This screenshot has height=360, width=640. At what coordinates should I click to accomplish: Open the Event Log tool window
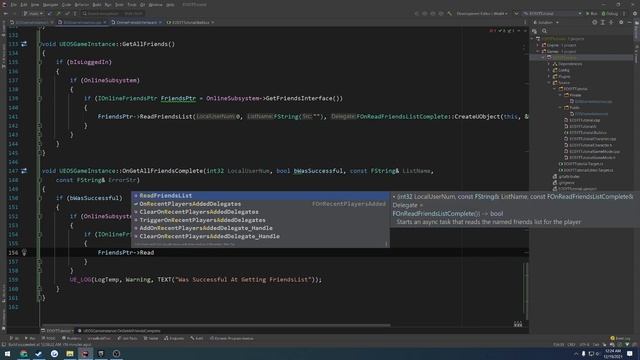click(620, 338)
